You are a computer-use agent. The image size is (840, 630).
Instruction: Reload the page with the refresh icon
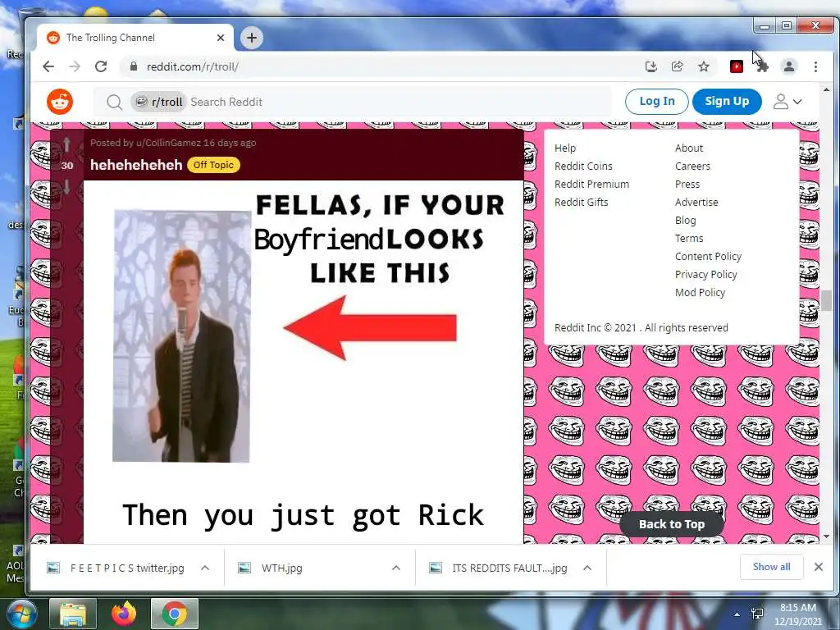click(101, 66)
